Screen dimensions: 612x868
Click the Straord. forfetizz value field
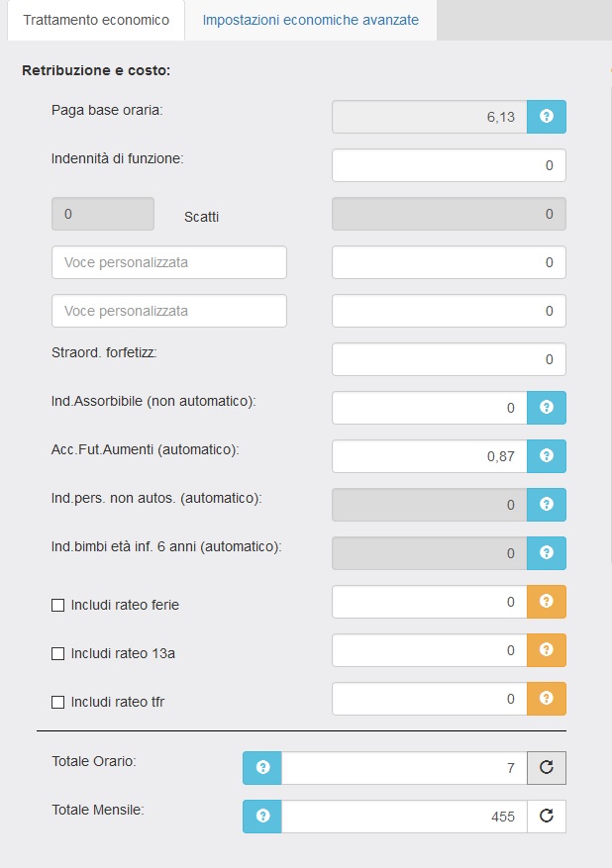click(x=448, y=359)
